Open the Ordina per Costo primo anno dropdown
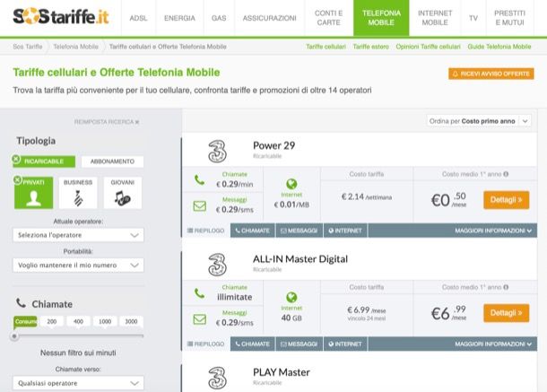 pos(479,121)
